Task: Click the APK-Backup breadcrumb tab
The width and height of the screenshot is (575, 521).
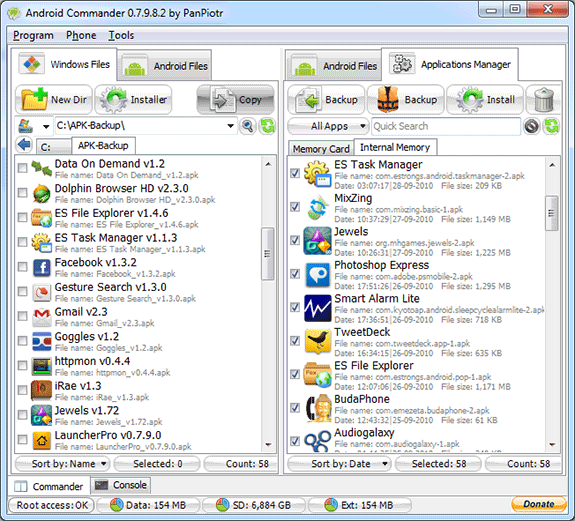Action: 103,146
